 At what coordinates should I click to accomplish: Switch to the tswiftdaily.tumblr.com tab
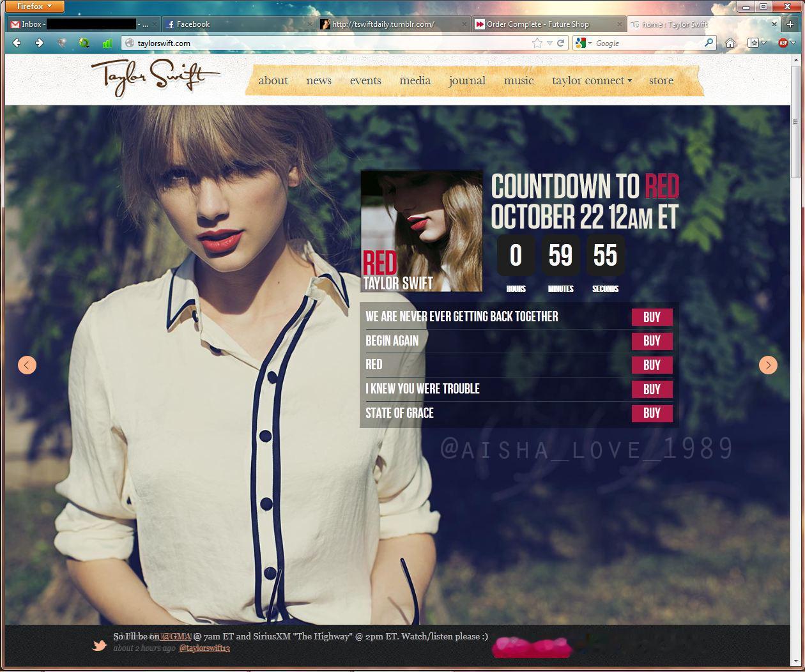coord(394,24)
